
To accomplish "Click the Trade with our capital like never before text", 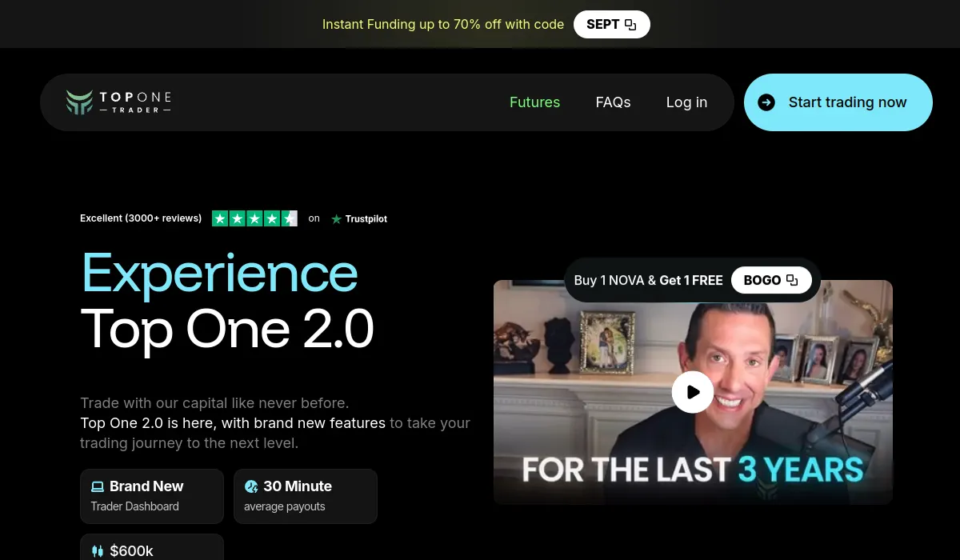I will tap(214, 403).
